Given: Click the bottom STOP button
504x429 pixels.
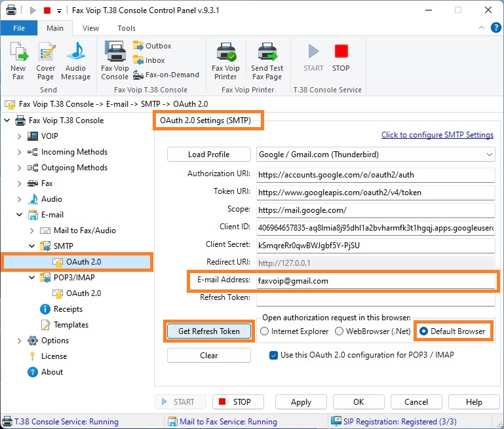Looking at the screenshot, I should point(238,402).
